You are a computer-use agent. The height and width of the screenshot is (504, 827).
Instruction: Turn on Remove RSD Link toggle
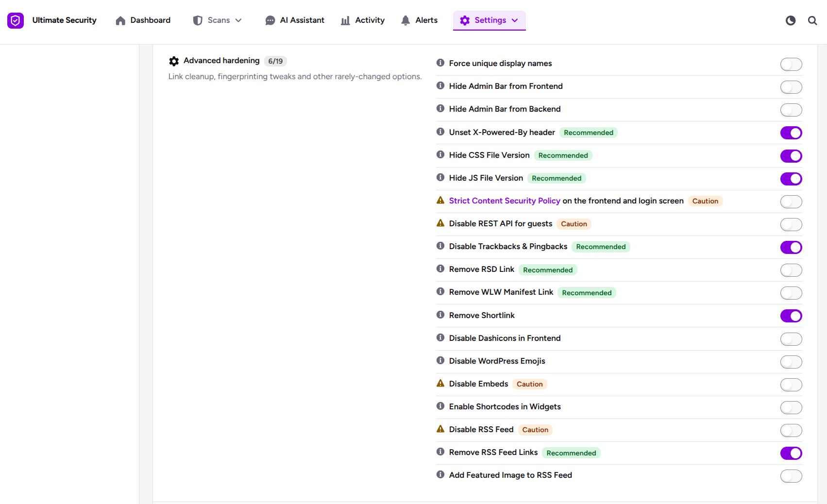791,270
